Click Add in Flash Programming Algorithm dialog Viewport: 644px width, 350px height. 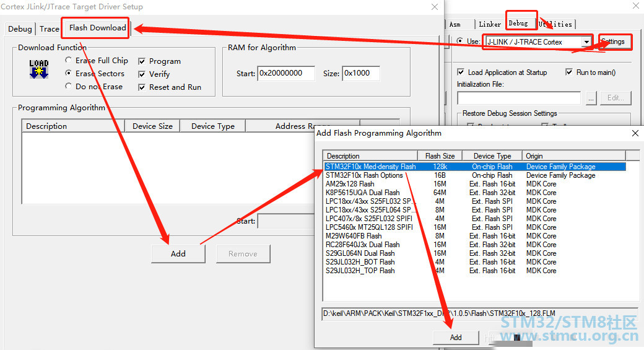point(456,337)
